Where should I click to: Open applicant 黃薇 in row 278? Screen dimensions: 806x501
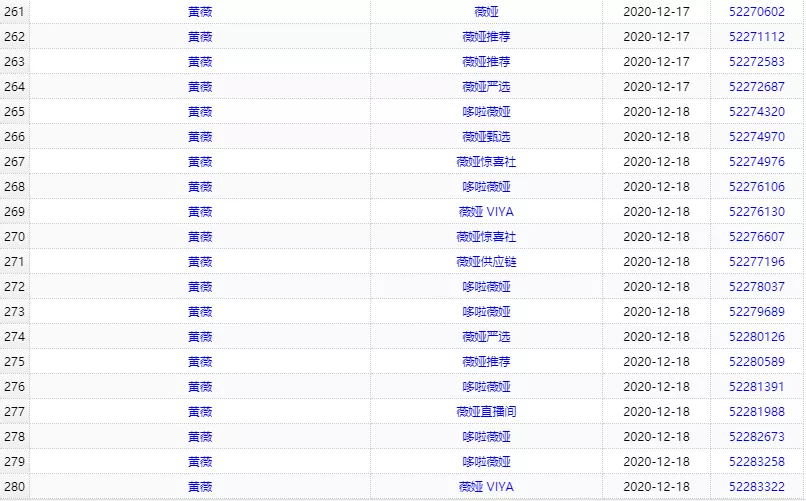[x=200, y=437]
